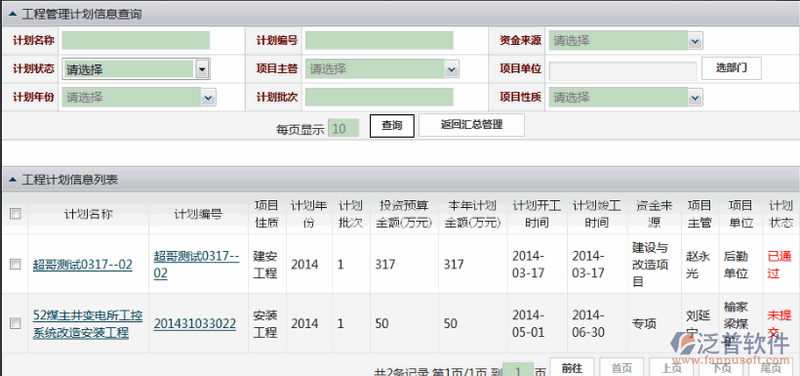Open the 52煤主井变电所工控系统改造安装工程 link
Image resolution: width=800 pixels, height=376 pixels.
[x=88, y=324]
